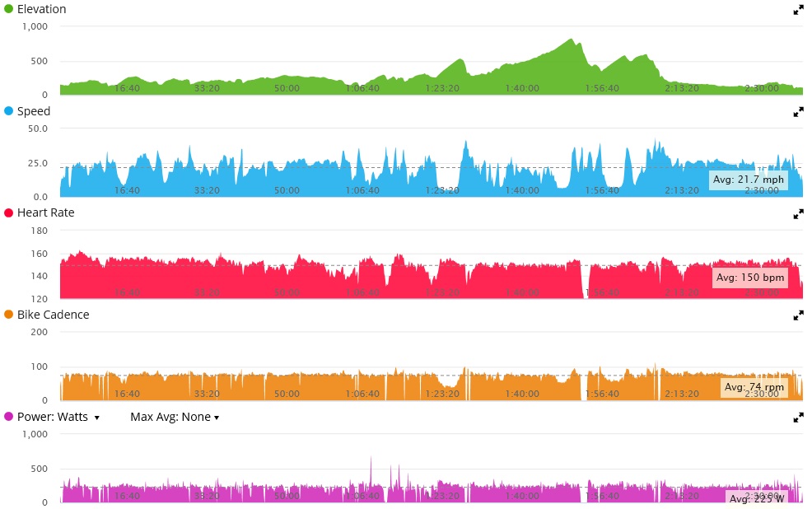Click the 200 axis value in Bike Cadence chart
The image size is (812, 509).
tap(40, 333)
